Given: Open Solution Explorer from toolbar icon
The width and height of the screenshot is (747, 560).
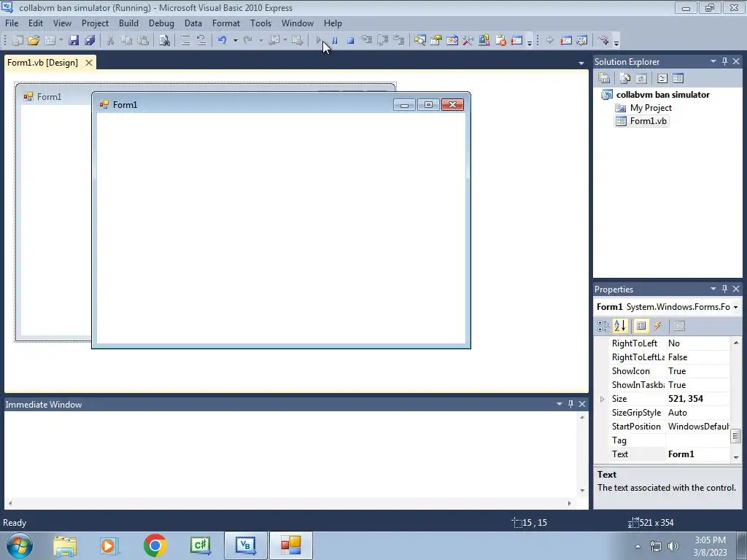Looking at the screenshot, I should pyautogui.click(x=419, y=41).
